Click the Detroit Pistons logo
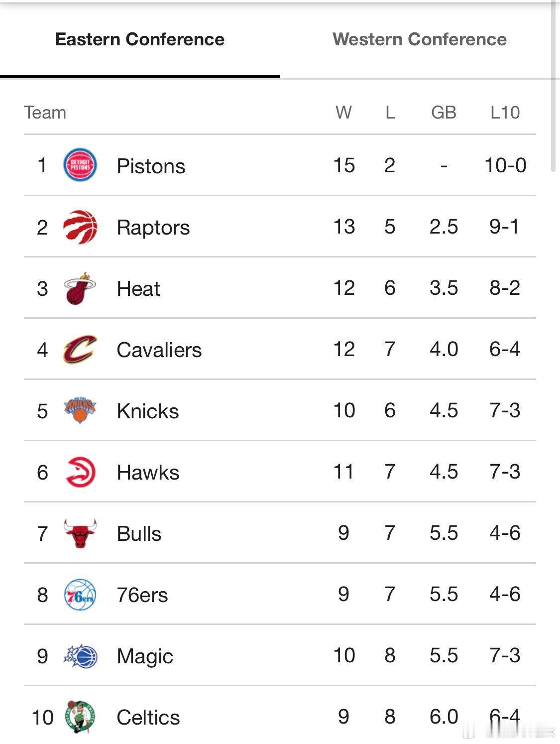560x744 pixels. [80, 165]
